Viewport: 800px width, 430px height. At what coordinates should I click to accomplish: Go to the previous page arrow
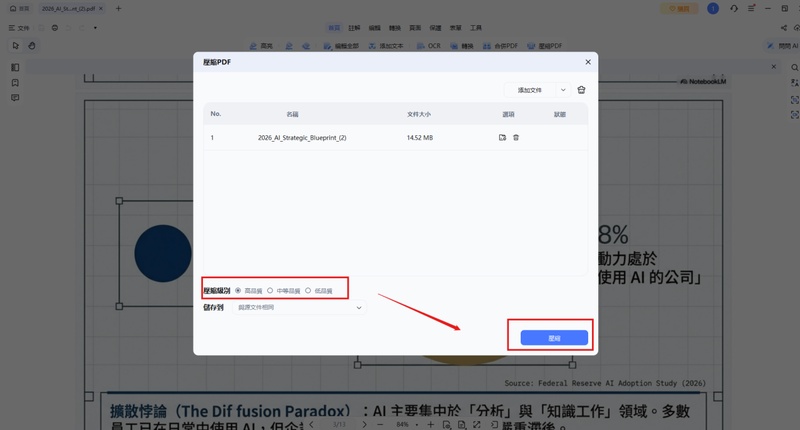[311, 424]
